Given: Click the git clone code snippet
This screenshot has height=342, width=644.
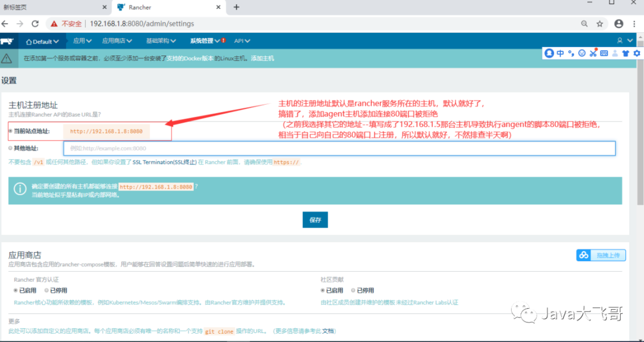Looking at the screenshot, I should click(x=219, y=331).
